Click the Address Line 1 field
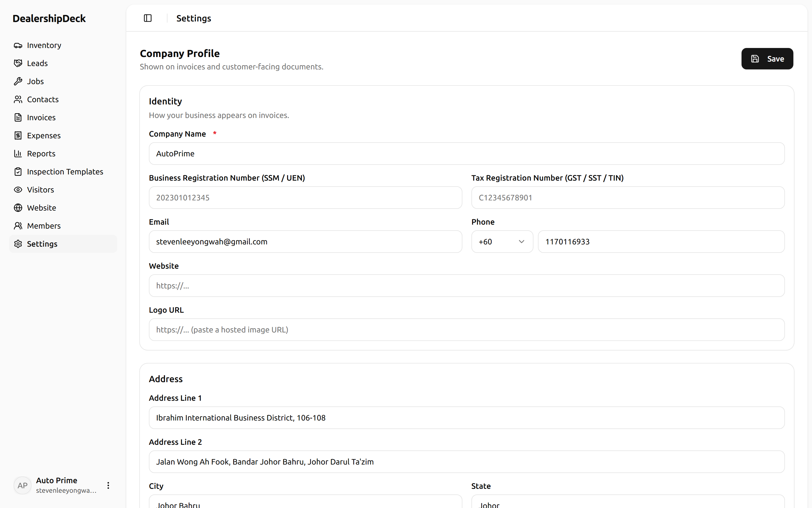This screenshot has height=508, width=812. tap(466, 418)
